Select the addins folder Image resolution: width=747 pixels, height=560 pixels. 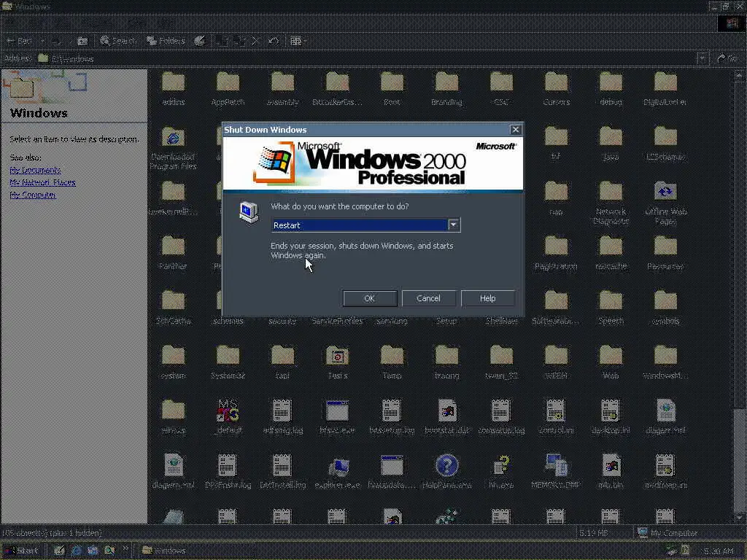coord(173,88)
